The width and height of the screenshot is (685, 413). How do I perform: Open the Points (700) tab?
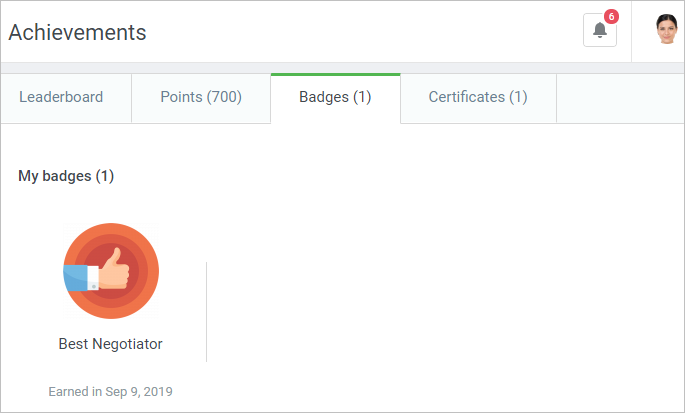pos(201,97)
